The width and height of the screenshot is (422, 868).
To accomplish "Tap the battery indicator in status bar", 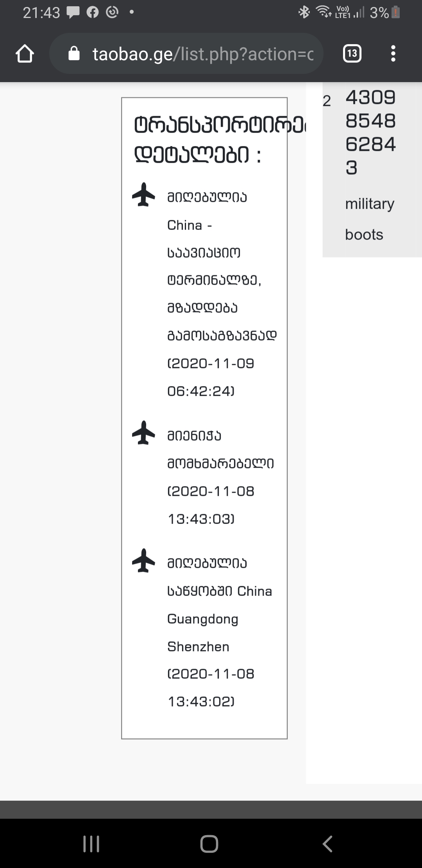I will click(396, 13).
